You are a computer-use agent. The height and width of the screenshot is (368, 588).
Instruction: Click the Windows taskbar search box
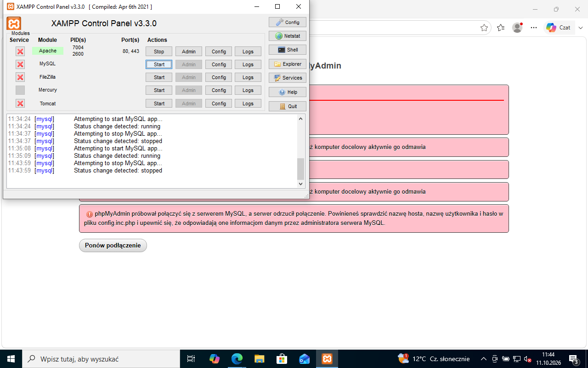coord(101,359)
